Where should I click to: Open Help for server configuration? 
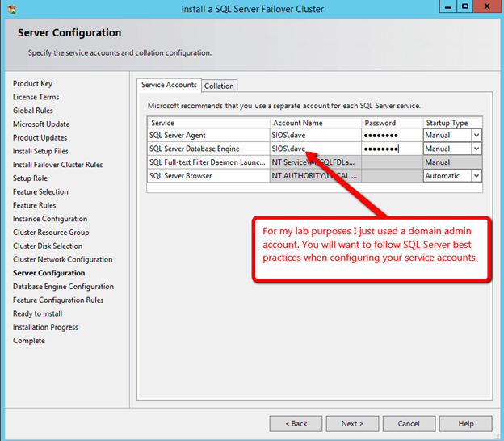point(466,423)
